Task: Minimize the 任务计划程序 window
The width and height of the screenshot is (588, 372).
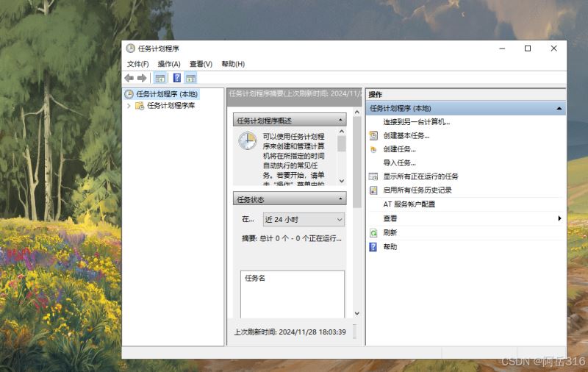Action: click(503, 49)
